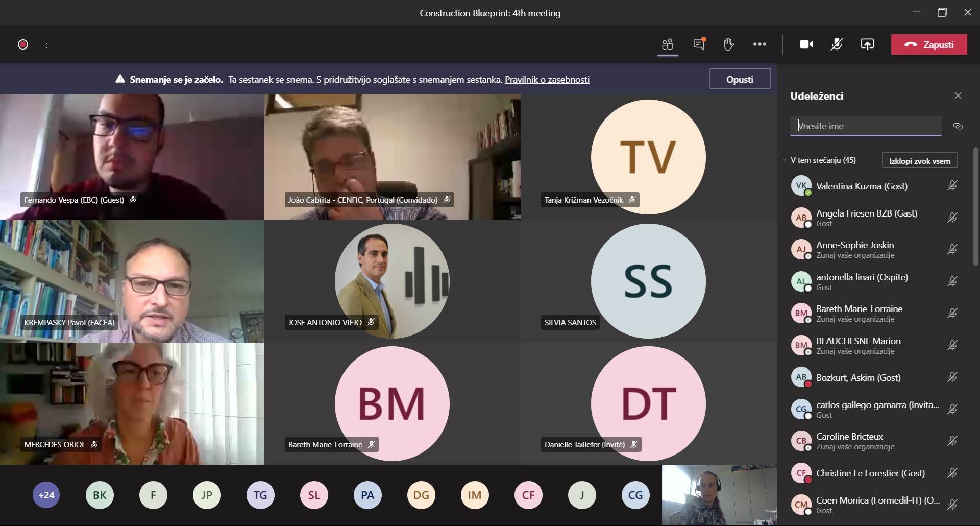The height and width of the screenshot is (526, 980).
Task: Select the BK participant avatar
Action: click(100, 495)
